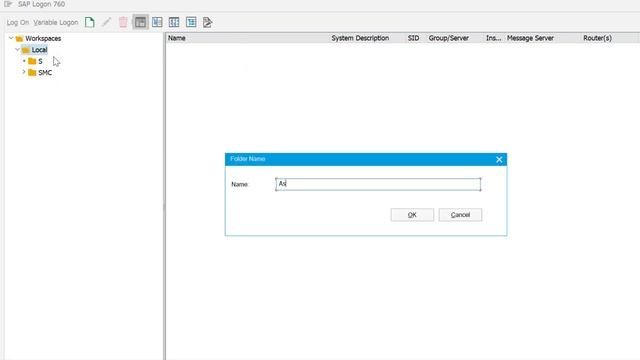Image resolution: width=640 pixels, height=360 pixels.
Task: Select the Explorer view icon
Action: coord(140,22)
